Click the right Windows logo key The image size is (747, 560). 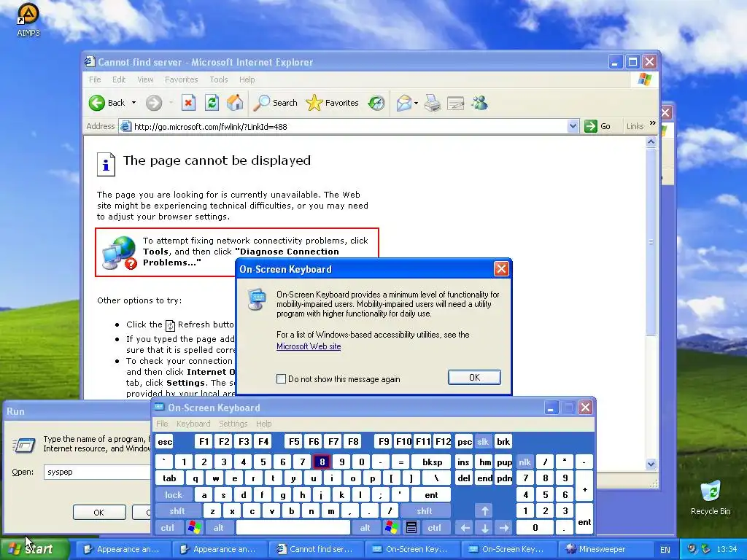point(392,528)
